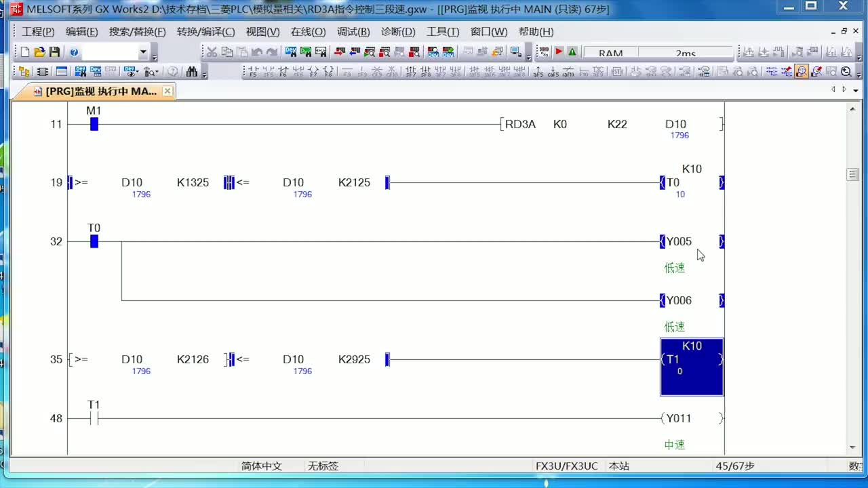Click the binoculars find icon
The width and height of the screenshot is (868, 488).
click(192, 71)
